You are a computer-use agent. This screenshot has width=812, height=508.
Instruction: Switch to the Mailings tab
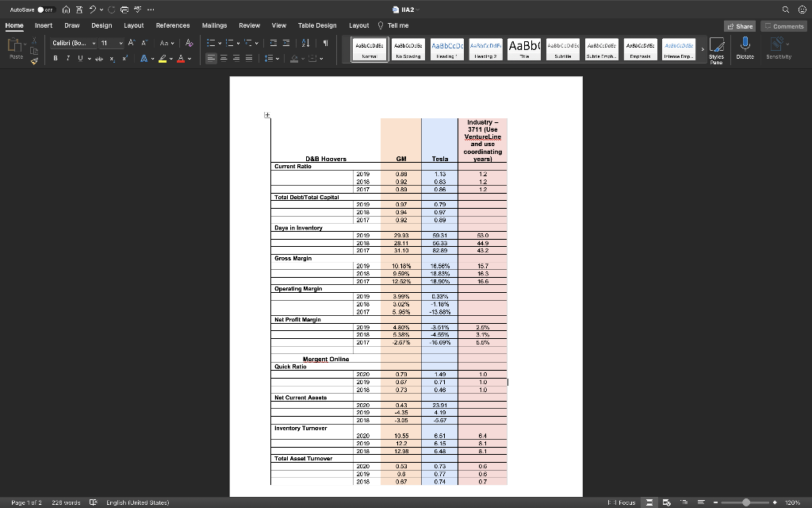coord(214,25)
